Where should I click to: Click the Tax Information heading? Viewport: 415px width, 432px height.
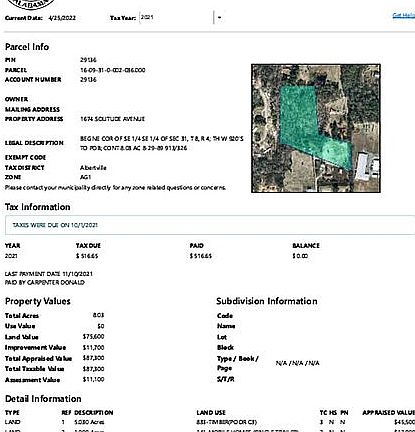coord(38,207)
